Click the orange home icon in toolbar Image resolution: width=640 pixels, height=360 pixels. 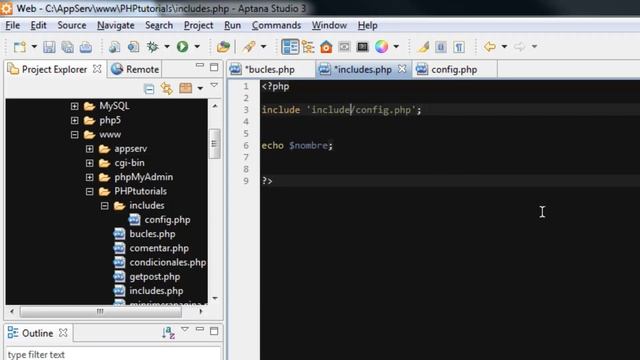326,47
